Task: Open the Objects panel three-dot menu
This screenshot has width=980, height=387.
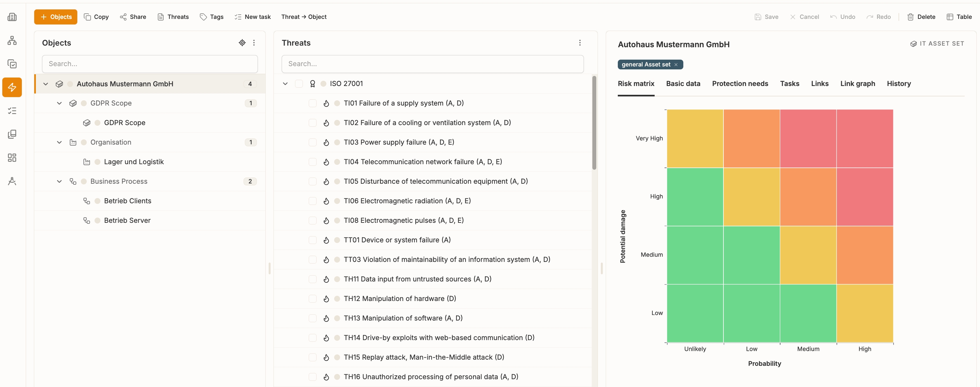Action: pos(254,43)
